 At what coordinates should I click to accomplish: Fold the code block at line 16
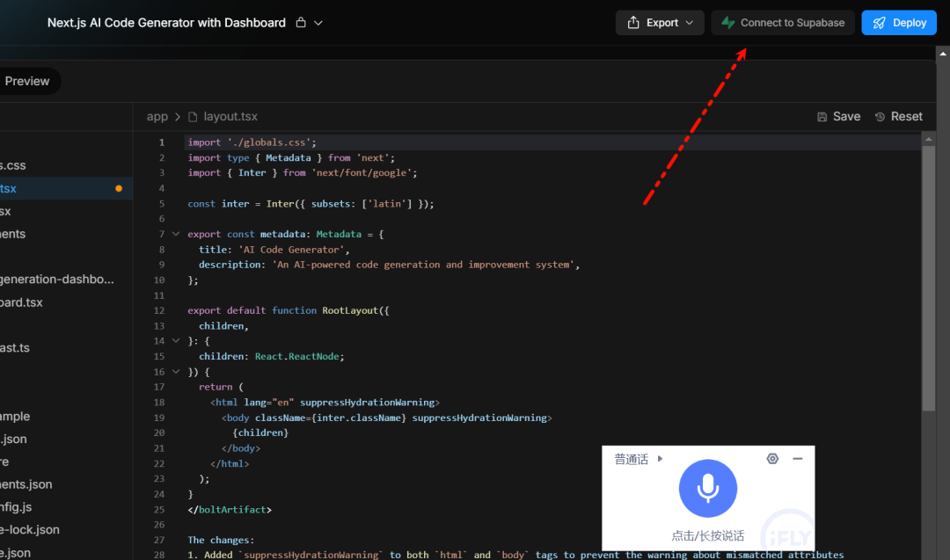176,372
